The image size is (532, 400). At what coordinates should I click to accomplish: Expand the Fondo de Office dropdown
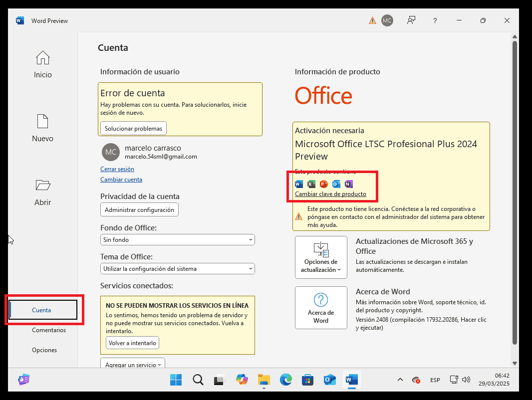point(178,240)
